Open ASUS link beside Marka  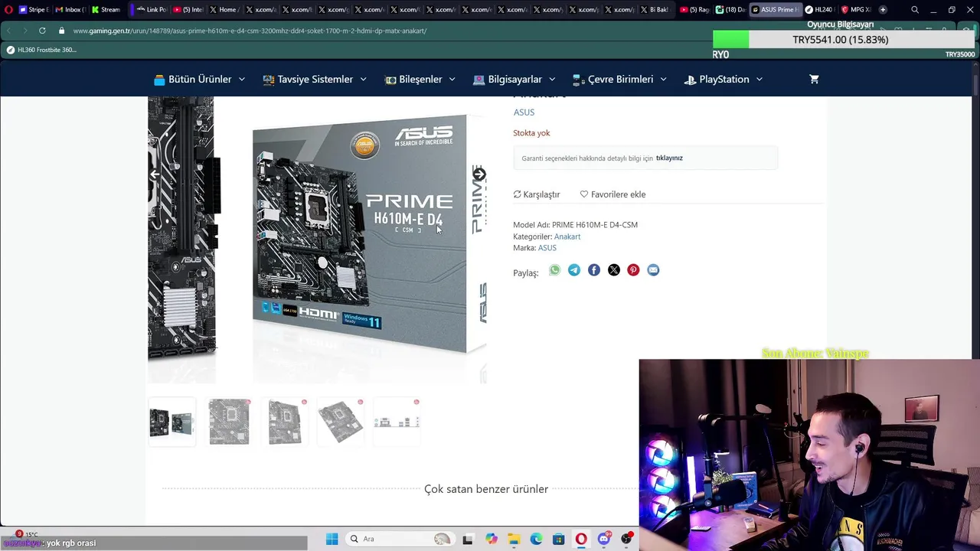[x=547, y=248]
